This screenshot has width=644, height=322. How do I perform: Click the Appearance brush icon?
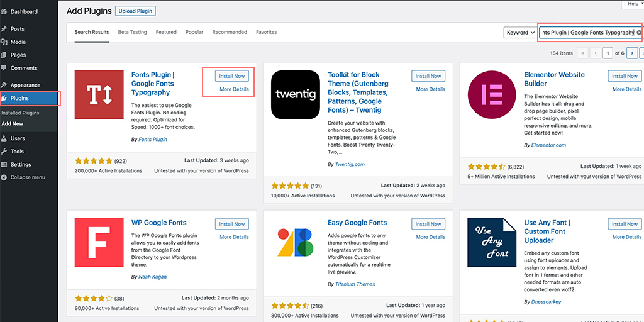click(x=4, y=85)
